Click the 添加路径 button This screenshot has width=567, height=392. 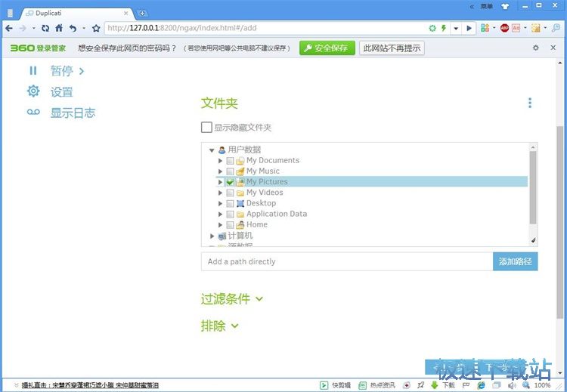[x=516, y=261]
